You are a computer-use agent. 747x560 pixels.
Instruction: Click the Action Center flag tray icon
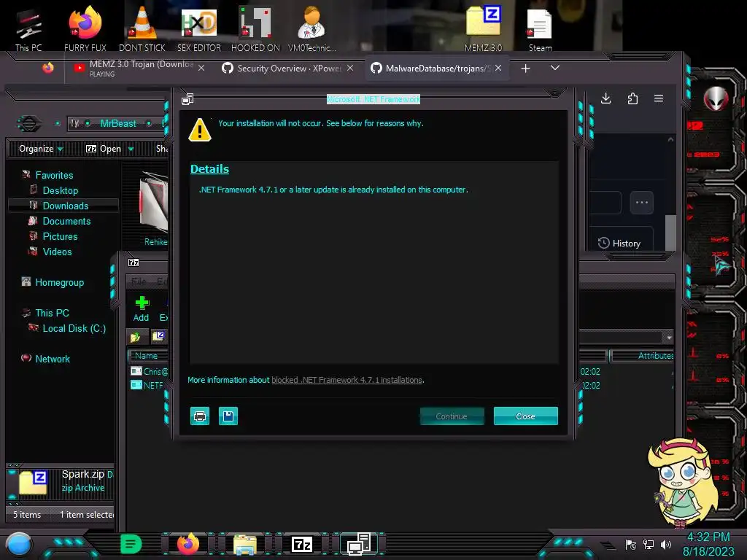pos(631,544)
